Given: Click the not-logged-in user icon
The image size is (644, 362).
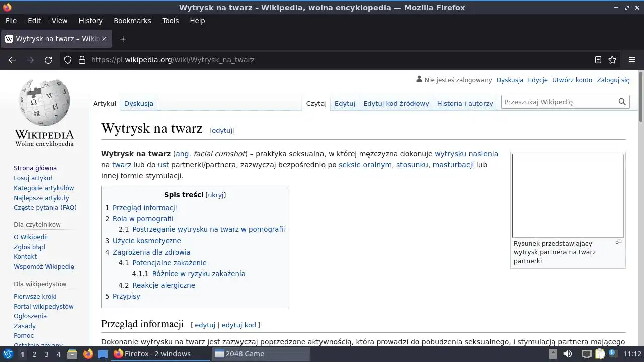Looking at the screenshot, I should pos(419,79).
